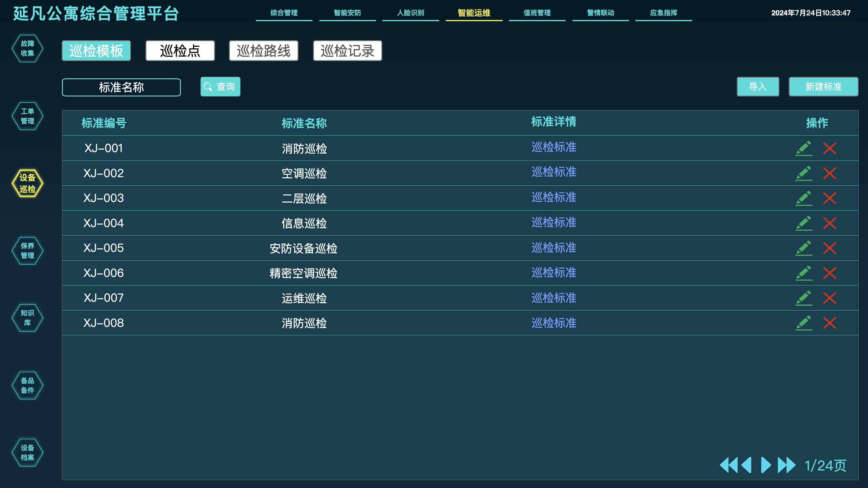Open the 知识库 sidebar module
868x488 pixels.
[27, 318]
